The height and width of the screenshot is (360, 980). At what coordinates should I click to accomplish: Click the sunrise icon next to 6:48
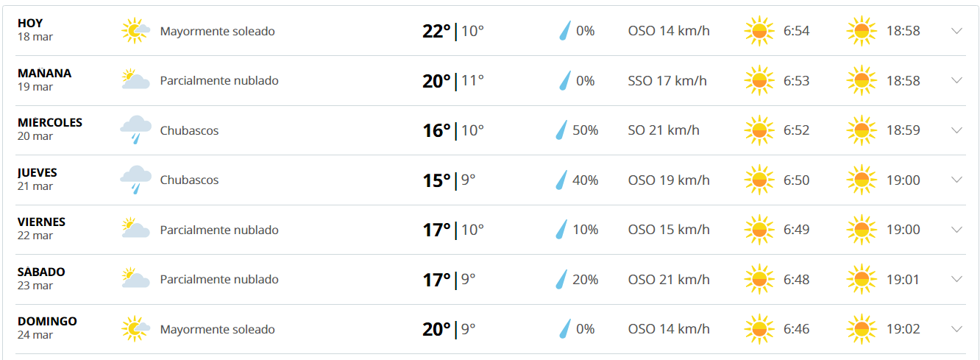coord(759,279)
